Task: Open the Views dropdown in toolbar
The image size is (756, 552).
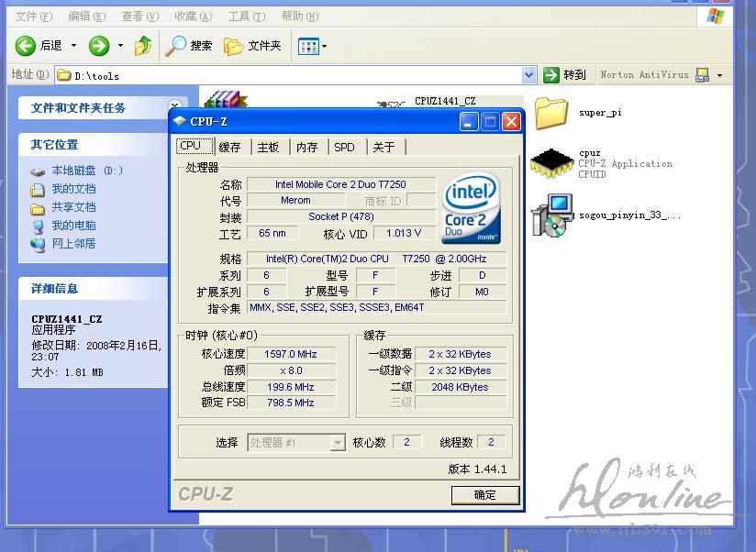Action: coord(313,46)
